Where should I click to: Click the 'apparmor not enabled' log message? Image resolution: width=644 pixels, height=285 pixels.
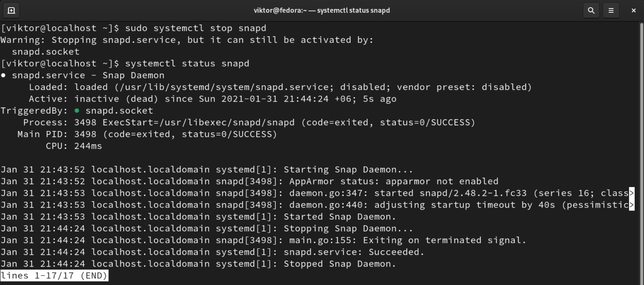click(442, 181)
